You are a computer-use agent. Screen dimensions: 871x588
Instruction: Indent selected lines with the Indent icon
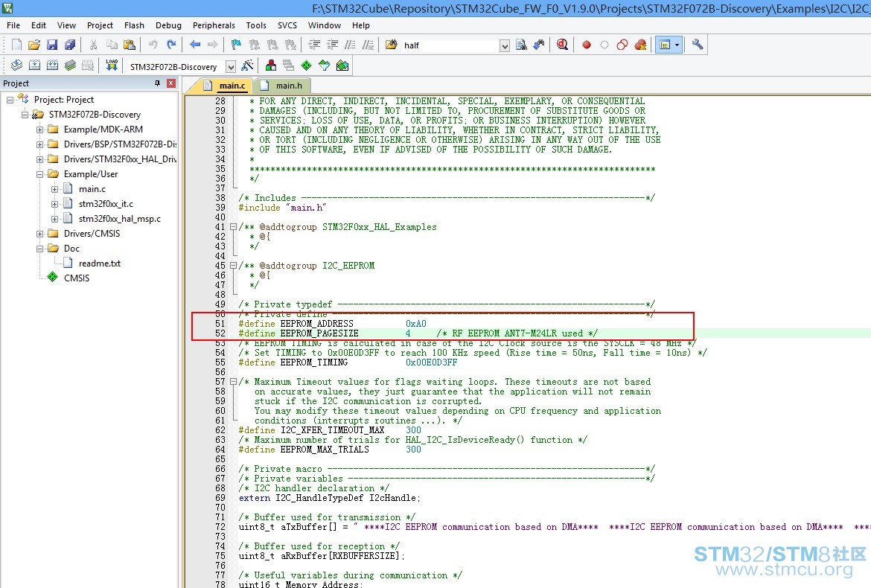314,45
